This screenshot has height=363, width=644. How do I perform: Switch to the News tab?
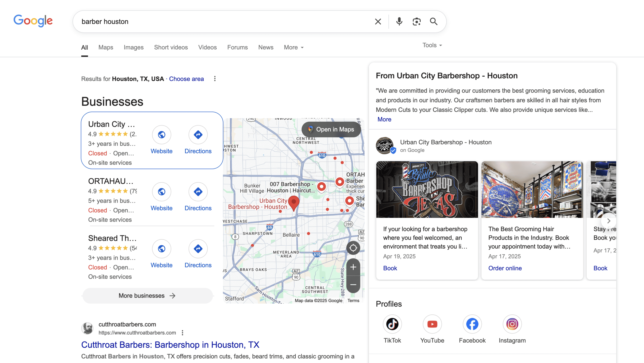pos(266,47)
